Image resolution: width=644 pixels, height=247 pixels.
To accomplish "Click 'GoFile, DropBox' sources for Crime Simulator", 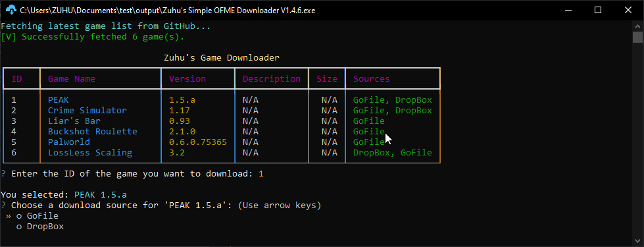I will point(393,111).
